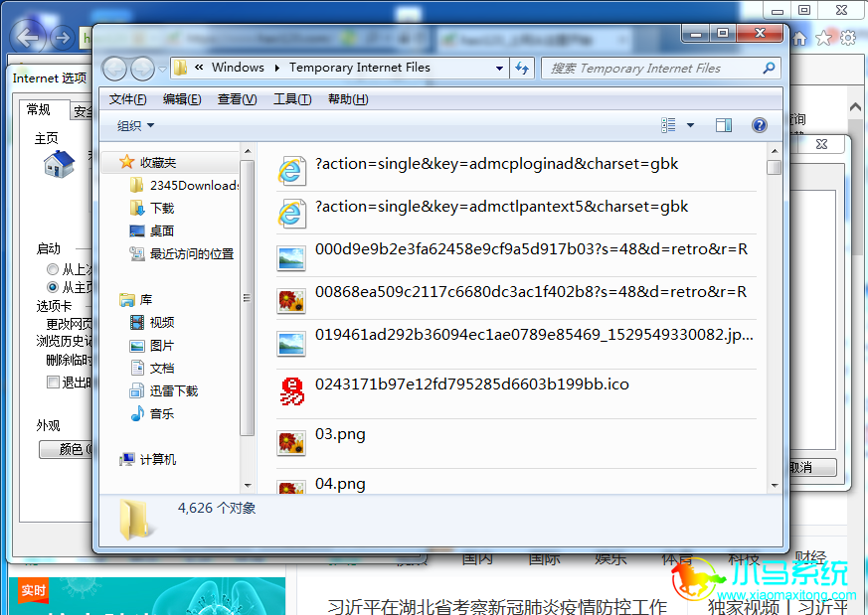Click the file list scroll down arrow
The width and height of the screenshot is (868, 615).
774,485
